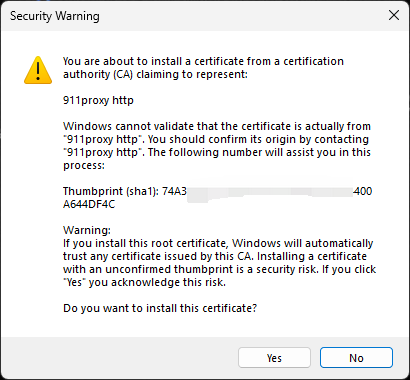Select the standalone 911proxy http CA name
Image resolution: width=410 pixels, height=380 pixels.
98,100
